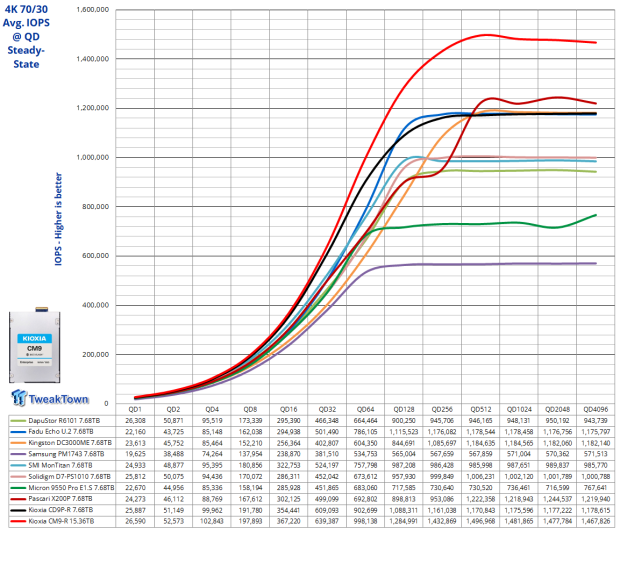The height and width of the screenshot is (568, 620).
Task: Click the '767,641' cell for Micron 9550 Pro
Action: (x=595, y=488)
